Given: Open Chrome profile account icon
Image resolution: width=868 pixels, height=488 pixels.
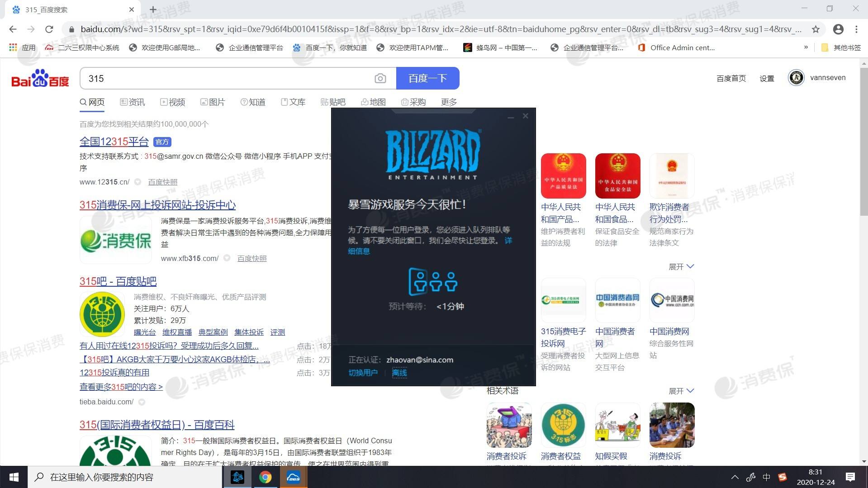Looking at the screenshot, I should click(838, 29).
